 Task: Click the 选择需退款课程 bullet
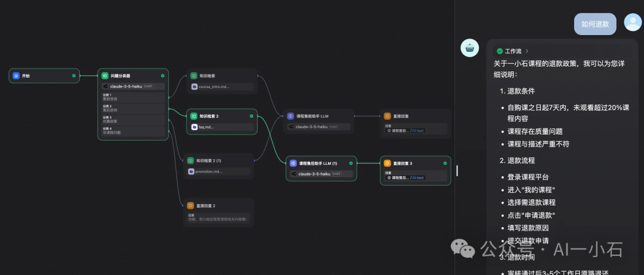pyautogui.click(x=531, y=202)
